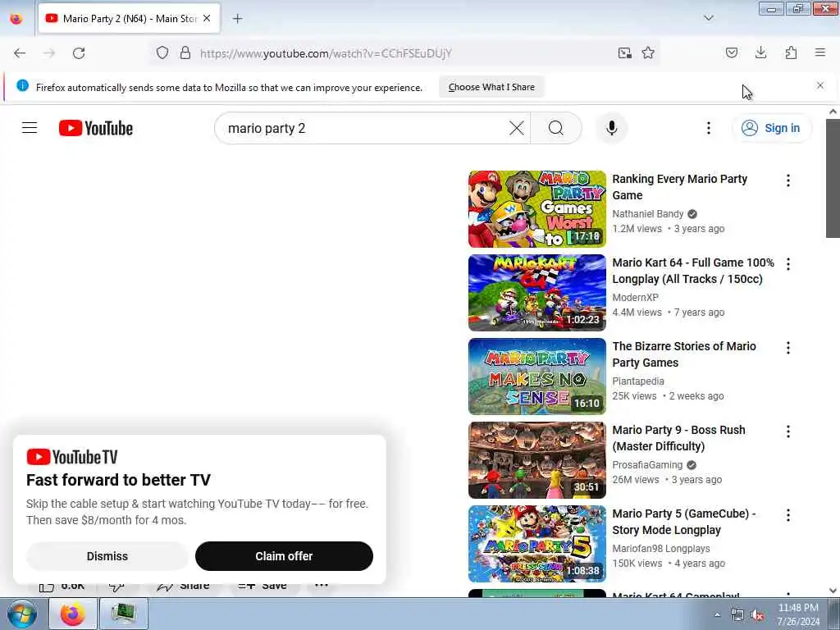Open taskbar clock showing 11:48 PM

[x=798, y=614]
